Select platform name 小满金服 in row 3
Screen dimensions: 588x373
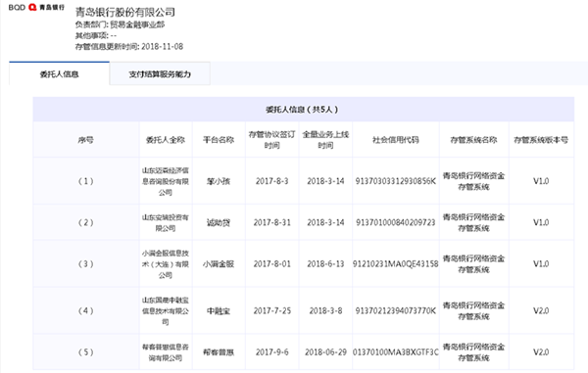coord(219,264)
